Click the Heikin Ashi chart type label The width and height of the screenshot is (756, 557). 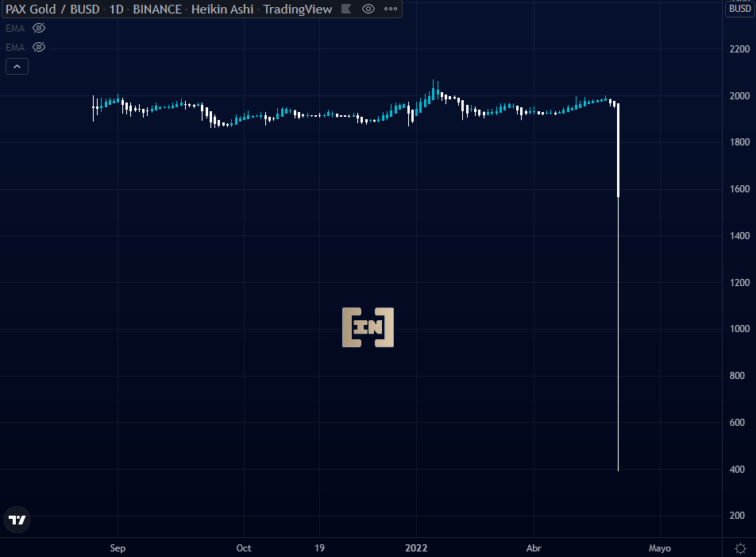click(222, 10)
